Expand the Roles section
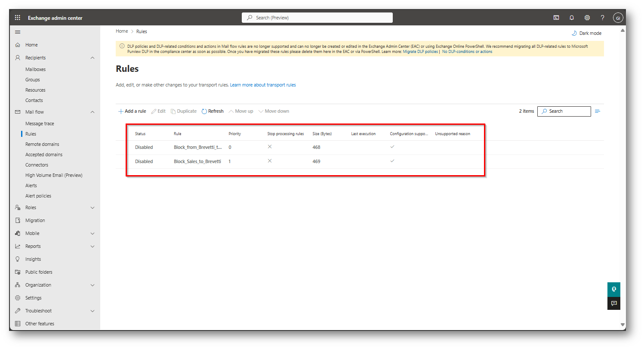The width and height of the screenshot is (644, 349). (x=92, y=207)
